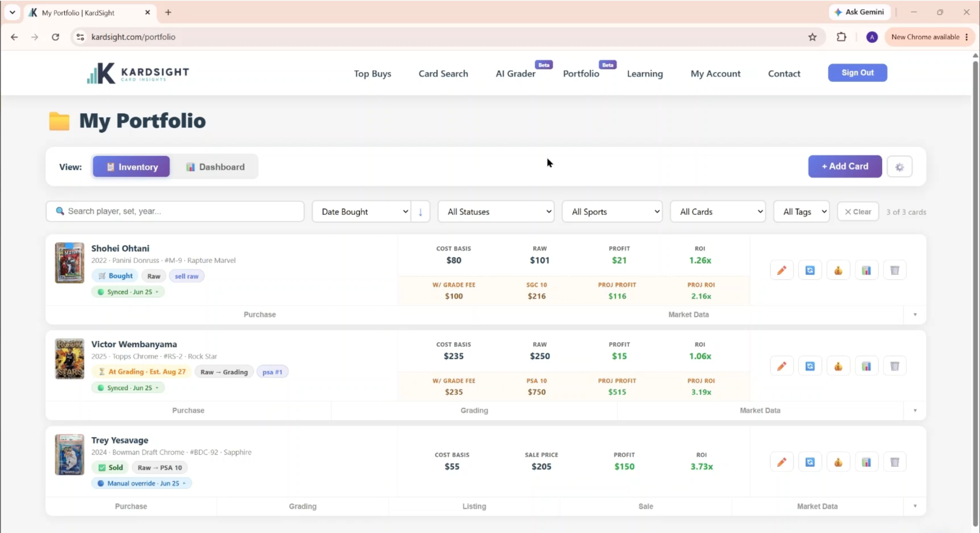The height and width of the screenshot is (533, 980).
Task: Open Grading tab on Victor Wembanyama card
Action: tap(474, 410)
